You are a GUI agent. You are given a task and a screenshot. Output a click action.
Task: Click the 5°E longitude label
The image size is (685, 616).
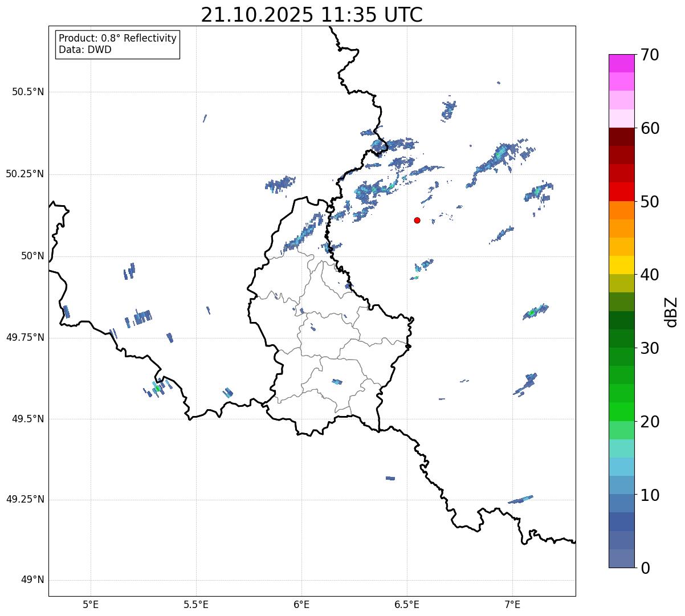(91, 604)
